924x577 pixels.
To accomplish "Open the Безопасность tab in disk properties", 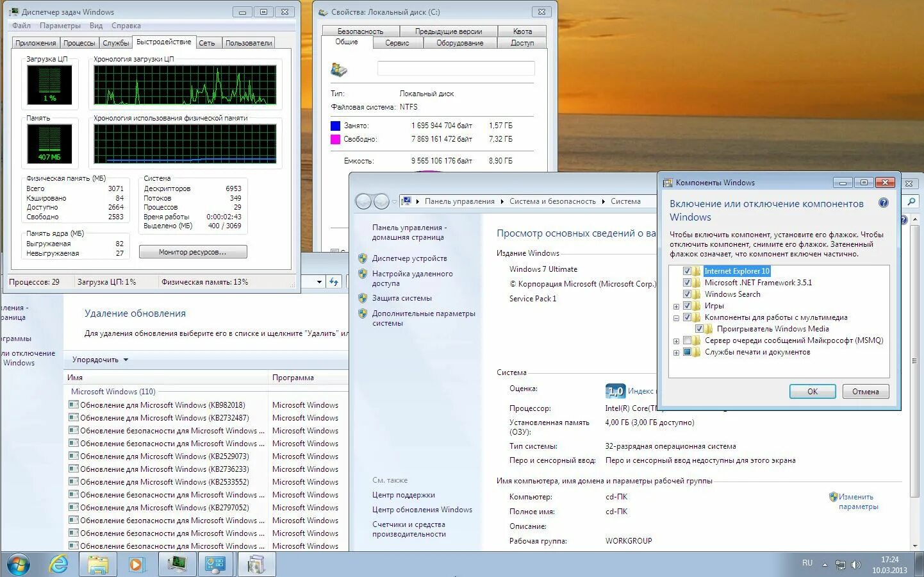I will (360, 31).
